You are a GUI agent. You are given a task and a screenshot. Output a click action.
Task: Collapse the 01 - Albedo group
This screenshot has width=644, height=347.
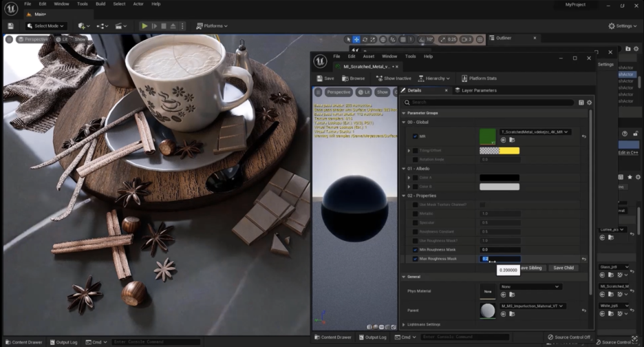click(x=404, y=168)
